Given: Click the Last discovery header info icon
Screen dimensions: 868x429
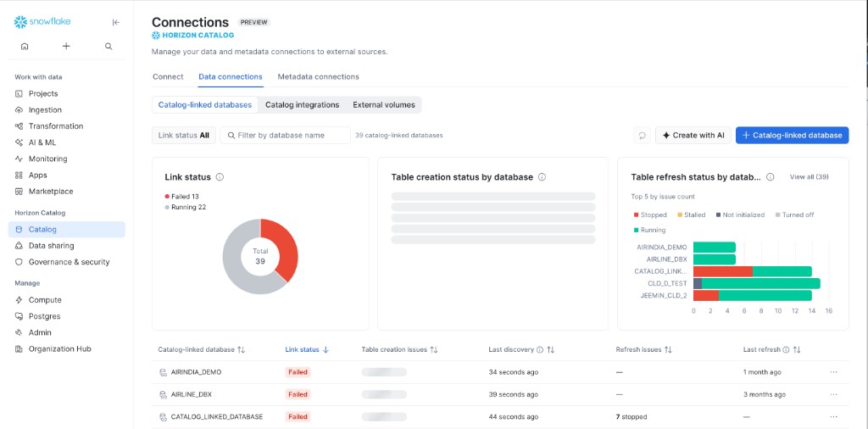Looking at the screenshot, I should point(540,350).
